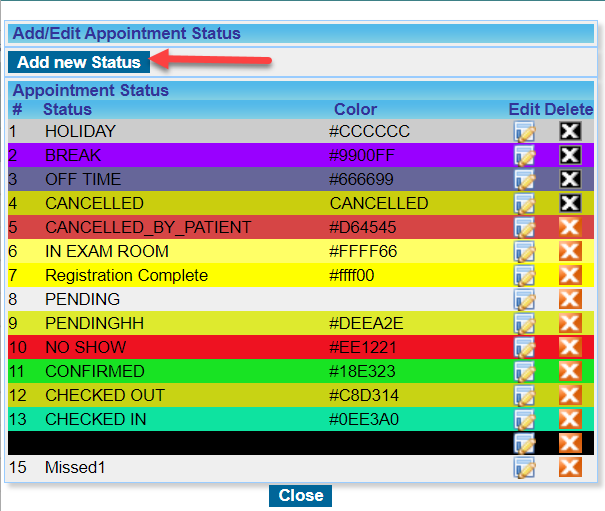Delete the IN EXAM ROOM status
605x511 pixels.
click(570, 251)
